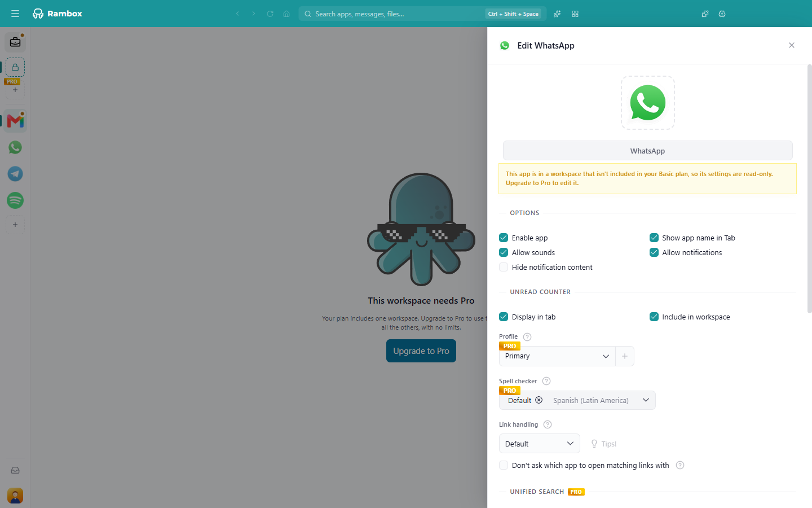Click the WhatsApp icon in the panel header
812x508 pixels.
click(x=505, y=46)
